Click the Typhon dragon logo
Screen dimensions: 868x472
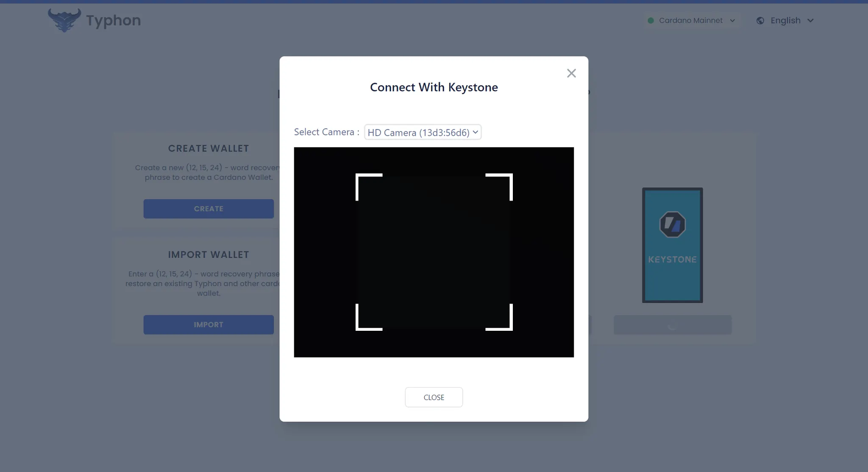point(64,20)
